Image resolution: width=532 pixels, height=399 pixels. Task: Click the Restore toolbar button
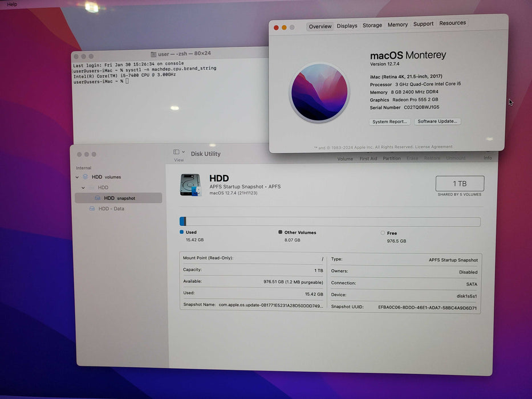[432, 158]
